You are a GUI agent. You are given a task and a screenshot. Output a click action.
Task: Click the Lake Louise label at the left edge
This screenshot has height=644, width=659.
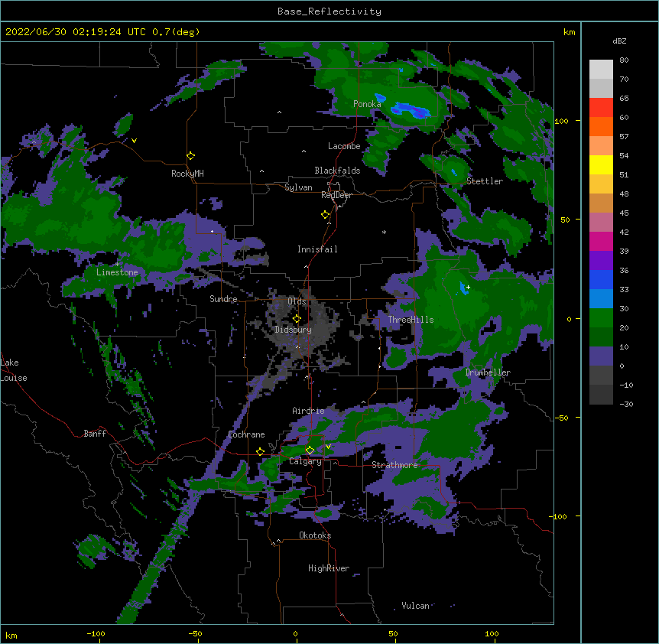tap(14, 370)
